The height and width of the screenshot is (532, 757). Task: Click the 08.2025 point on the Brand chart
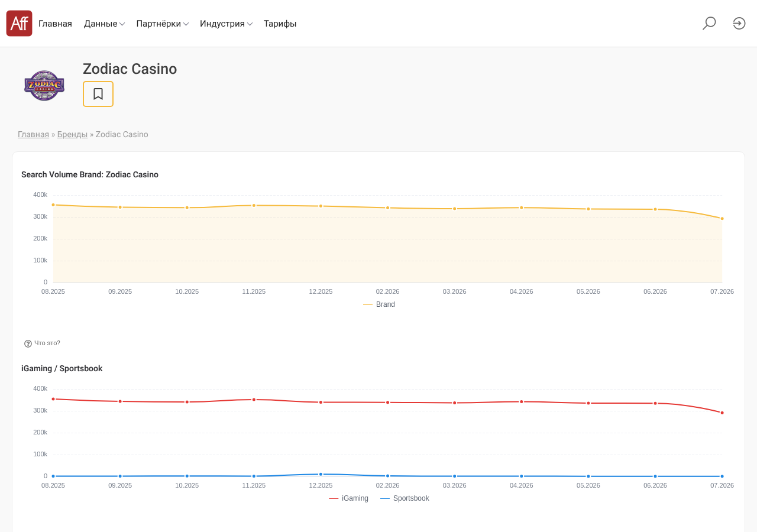click(x=53, y=205)
